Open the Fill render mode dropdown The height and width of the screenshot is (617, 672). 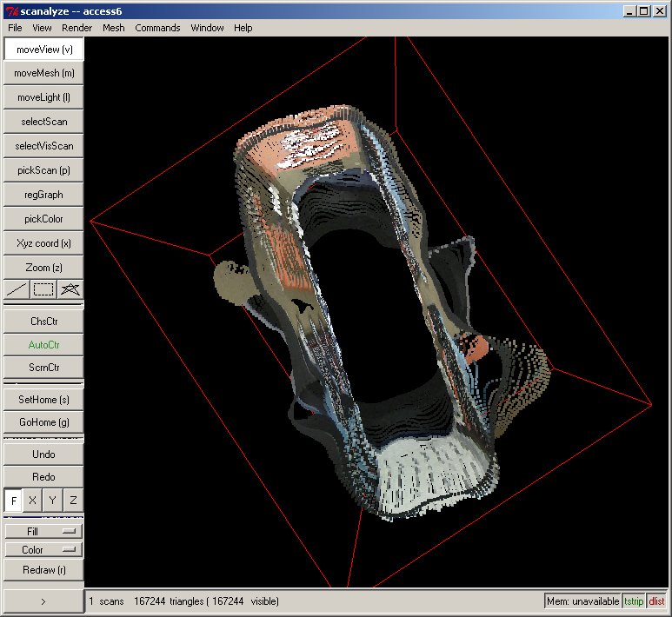43,531
